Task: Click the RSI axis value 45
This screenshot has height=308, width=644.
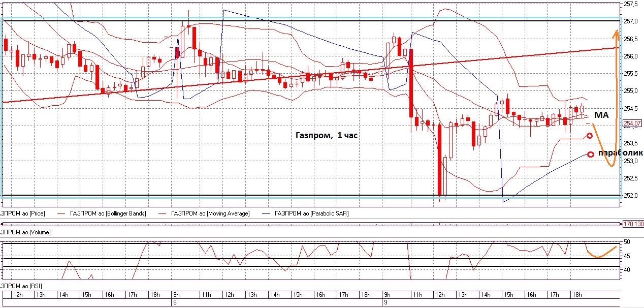Action: [627, 256]
